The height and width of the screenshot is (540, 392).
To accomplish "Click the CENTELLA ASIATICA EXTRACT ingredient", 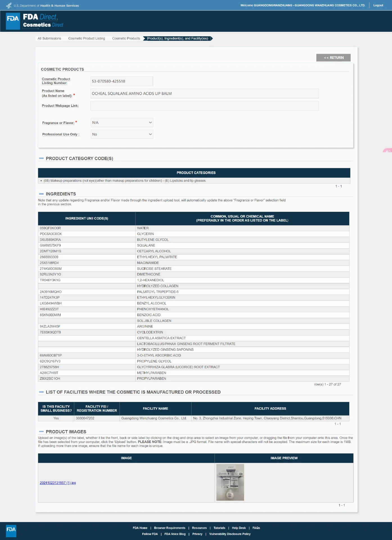I will [x=161, y=338].
